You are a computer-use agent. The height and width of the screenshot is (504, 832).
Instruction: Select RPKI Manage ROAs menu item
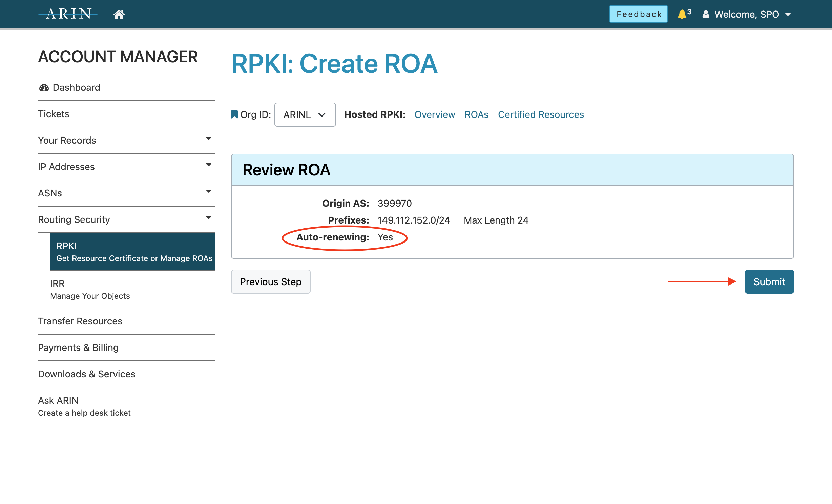(132, 252)
